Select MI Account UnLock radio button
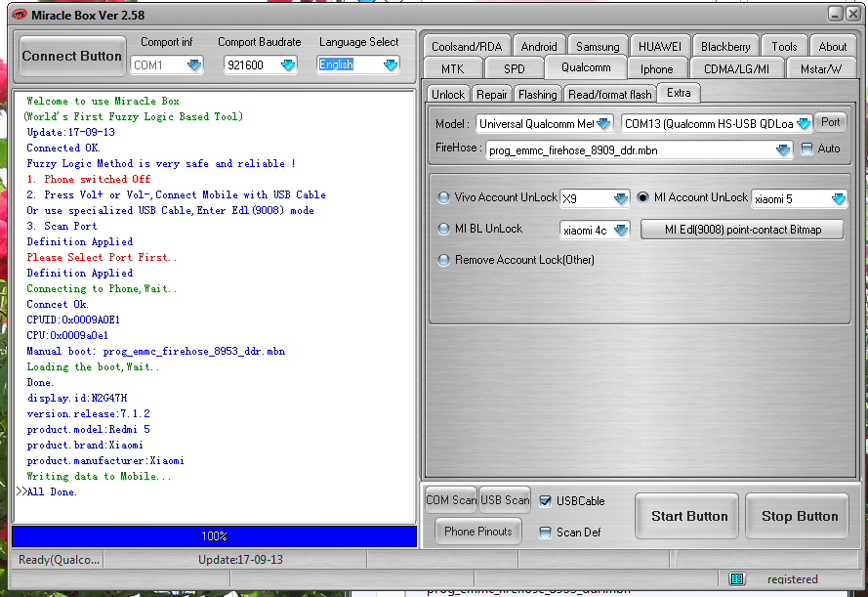The height and width of the screenshot is (597, 868). coord(642,197)
